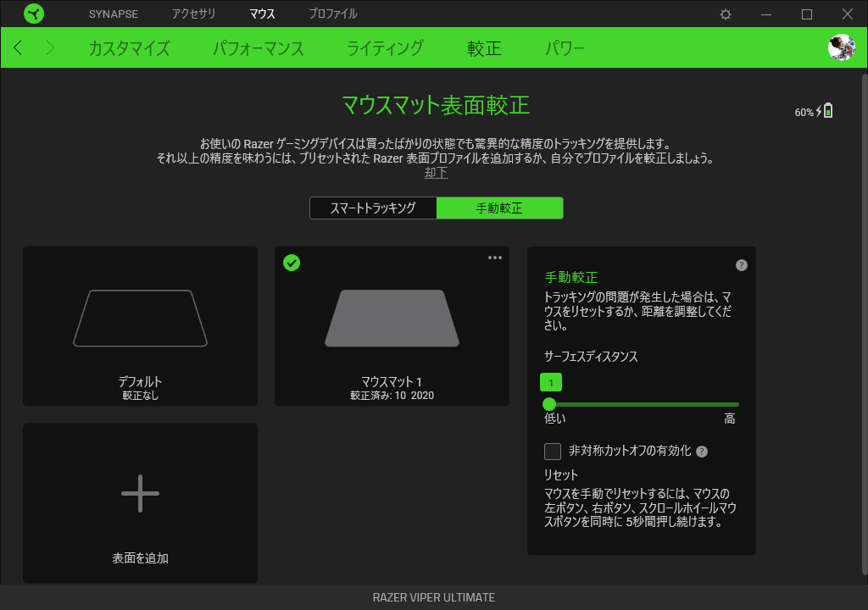Open the プロファイル tab

[x=332, y=14]
